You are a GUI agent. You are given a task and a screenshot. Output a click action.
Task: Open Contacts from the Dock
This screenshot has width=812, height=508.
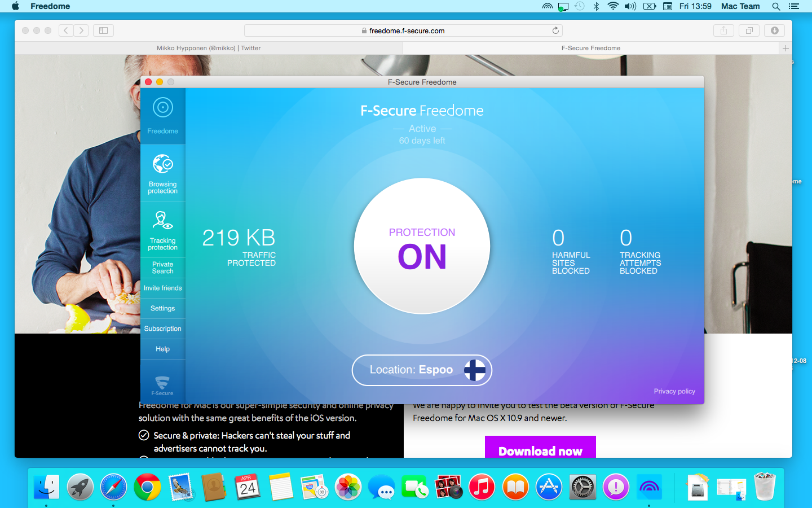click(214, 487)
